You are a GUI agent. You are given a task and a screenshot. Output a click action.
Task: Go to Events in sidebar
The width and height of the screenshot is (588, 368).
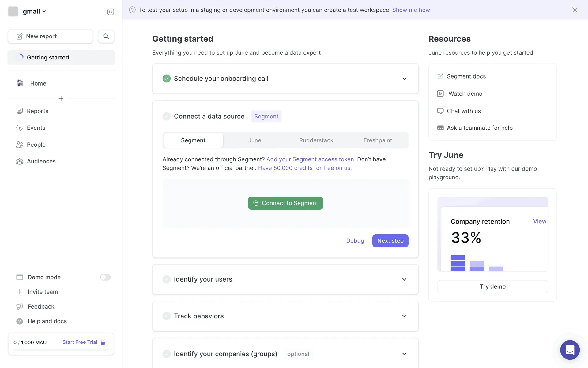click(36, 128)
